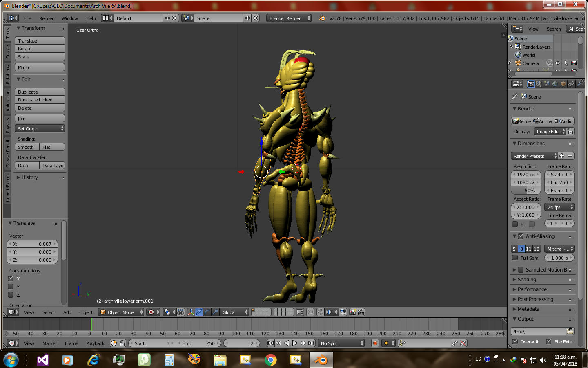This screenshot has height=368, width=588.
Task: Open the Properties editor type selector
Action: (518, 84)
